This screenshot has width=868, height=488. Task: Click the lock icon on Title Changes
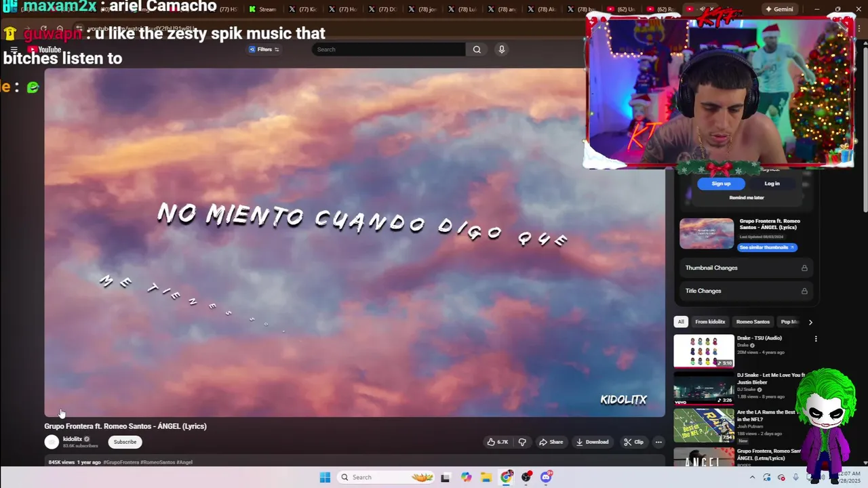804,291
